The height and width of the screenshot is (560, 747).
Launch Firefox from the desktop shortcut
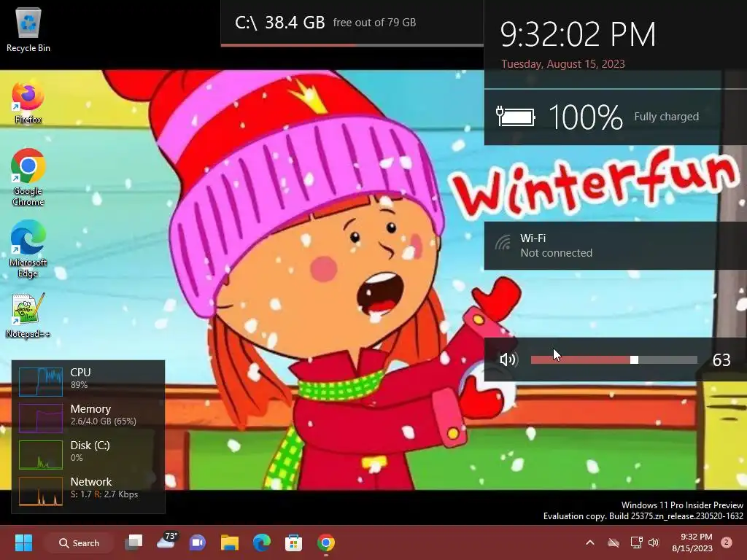28,103
